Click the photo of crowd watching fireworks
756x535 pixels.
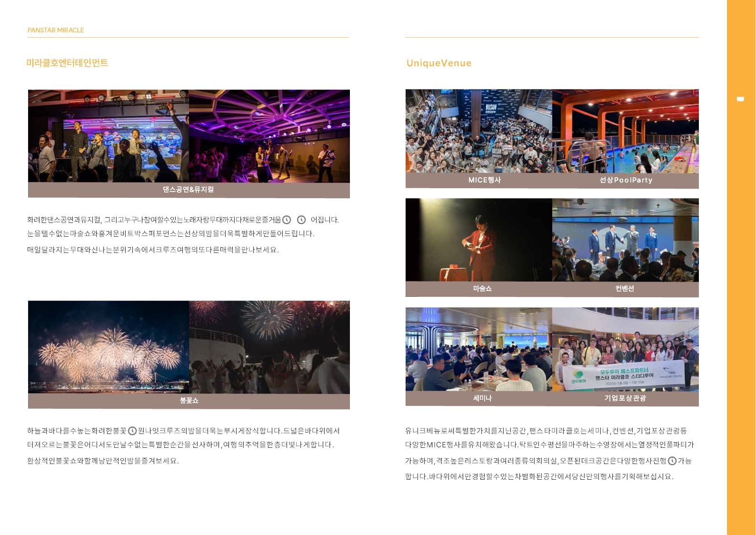(x=269, y=347)
